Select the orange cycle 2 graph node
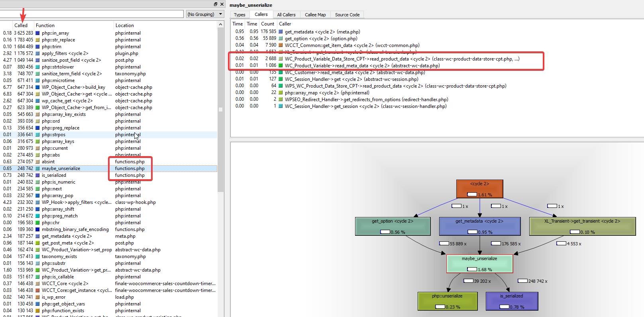Image resolution: width=644 pixels, height=317 pixels. (x=479, y=189)
